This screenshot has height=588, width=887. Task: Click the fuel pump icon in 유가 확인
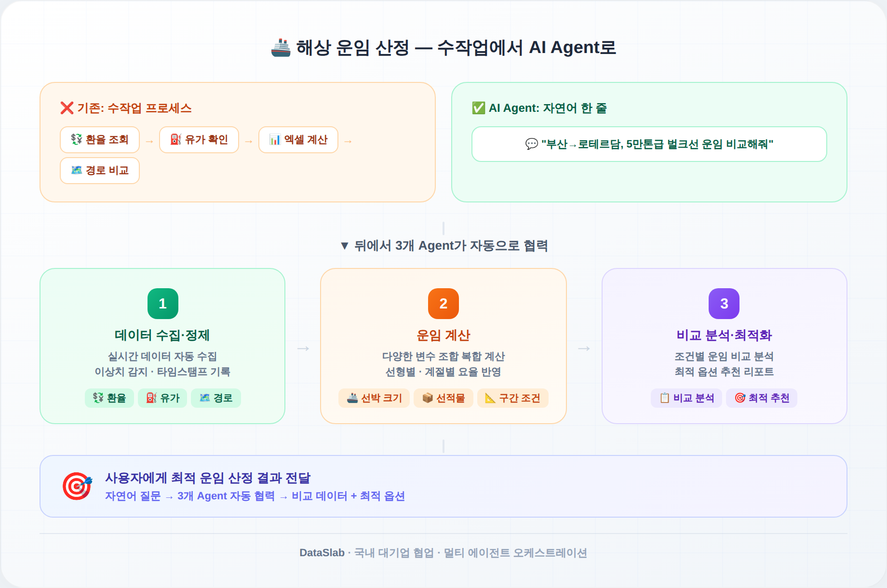[x=176, y=139]
